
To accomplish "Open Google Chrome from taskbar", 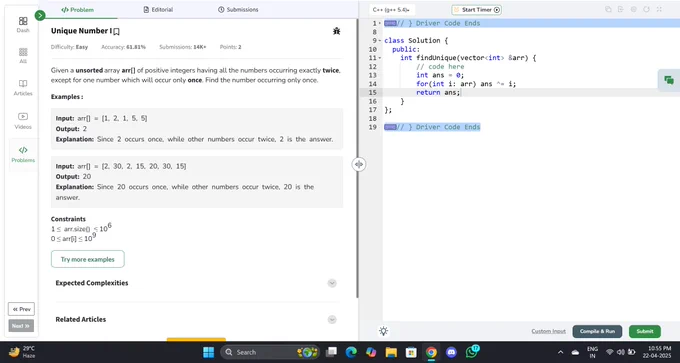I will [x=431, y=352].
